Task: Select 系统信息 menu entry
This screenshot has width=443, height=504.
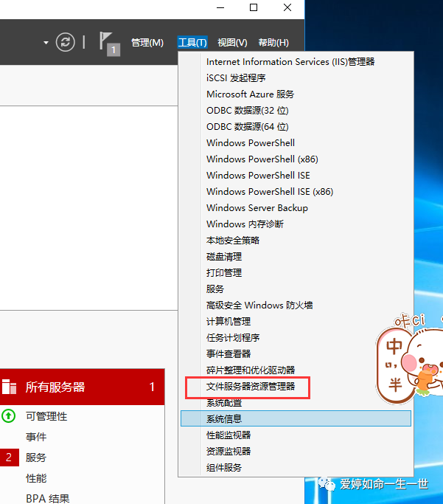Action: point(296,418)
